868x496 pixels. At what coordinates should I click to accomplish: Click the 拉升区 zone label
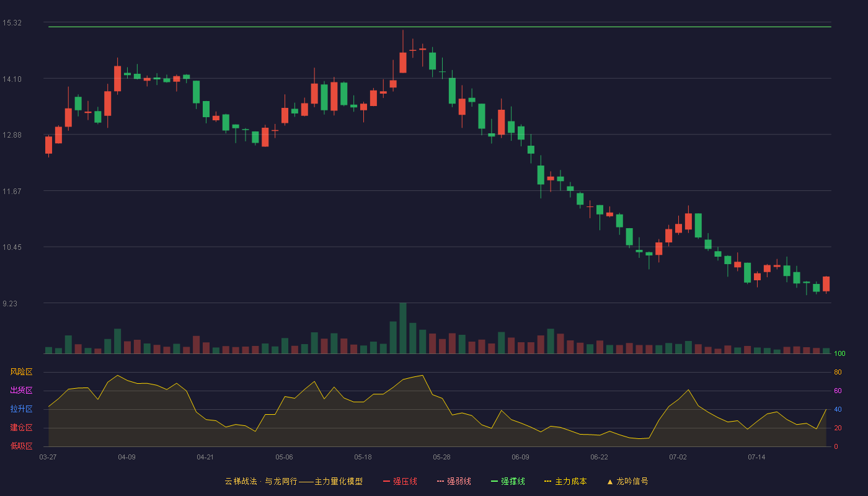click(x=21, y=409)
